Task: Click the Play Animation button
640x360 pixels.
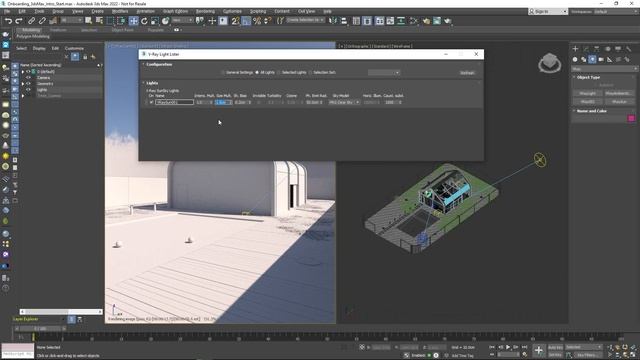Action: (508, 347)
